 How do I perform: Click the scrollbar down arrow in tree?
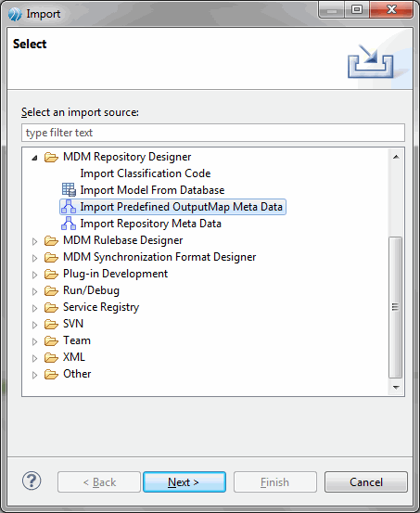pyautogui.click(x=396, y=388)
